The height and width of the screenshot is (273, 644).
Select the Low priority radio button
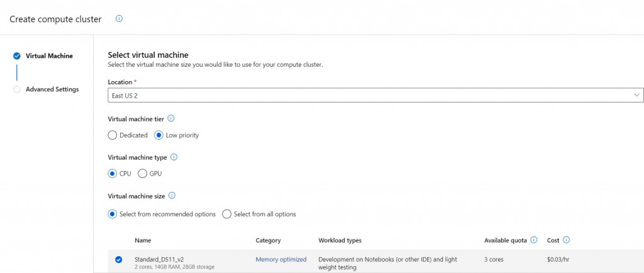158,135
